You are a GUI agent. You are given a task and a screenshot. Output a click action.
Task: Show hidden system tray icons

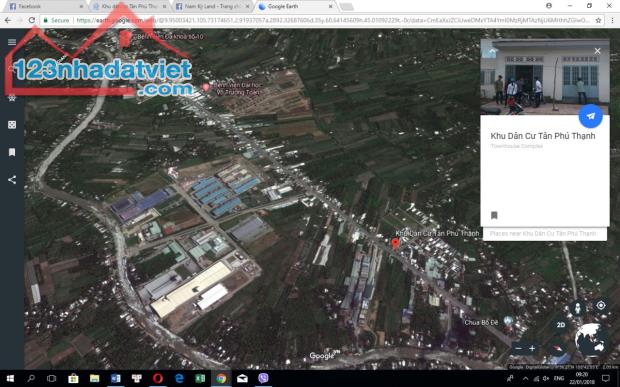(x=525, y=378)
